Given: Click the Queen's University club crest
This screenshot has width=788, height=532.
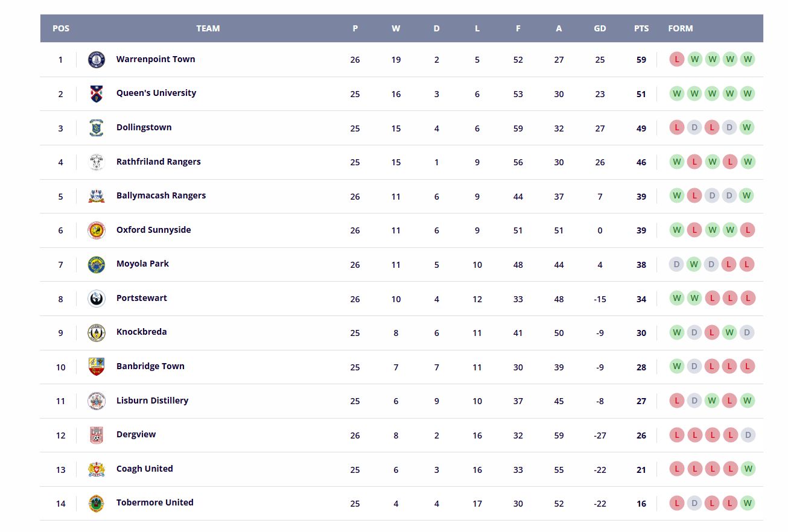Looking at the screenshot, I should (x=97, y=93).
